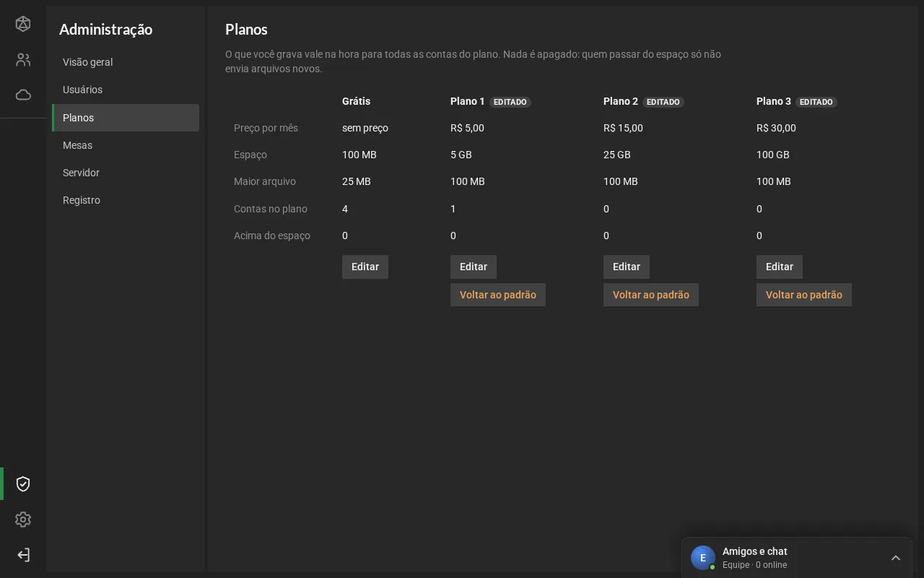Screen dimensions: 924x578
Task: Edit the Grátis plan
Action: click(x=365, y=267)
